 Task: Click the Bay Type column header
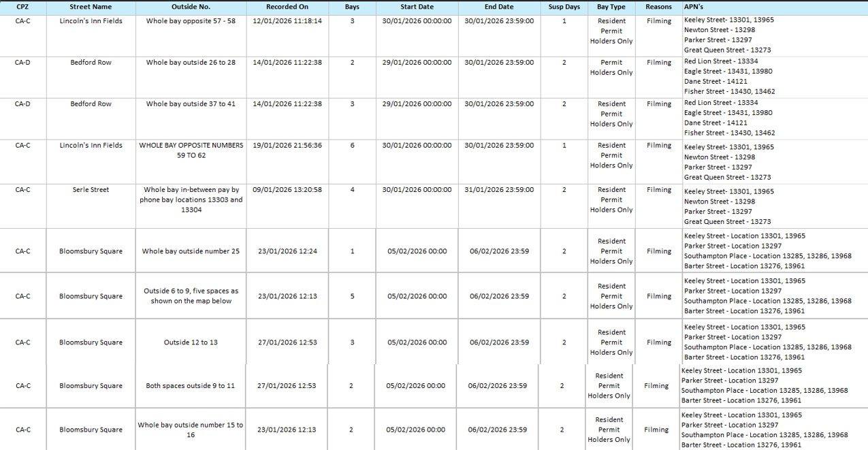[611, 7]
